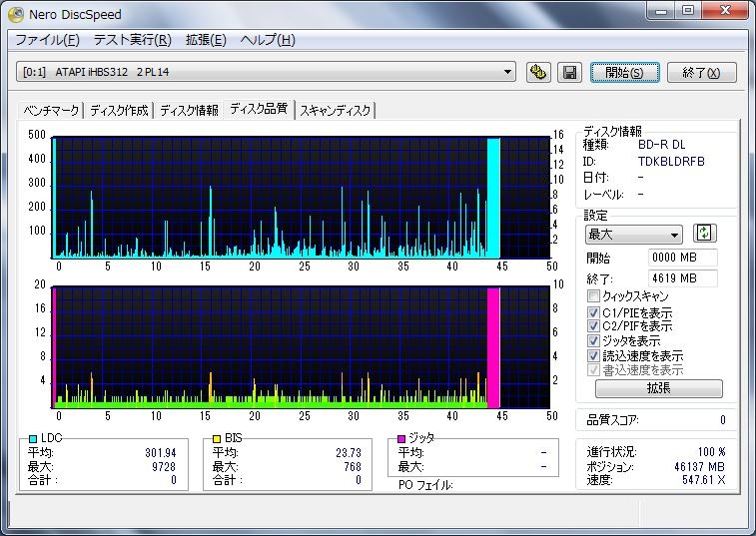Uncheck C2/PIFを表示 checkbox
756x536 pixels.
tap(593, 325)
